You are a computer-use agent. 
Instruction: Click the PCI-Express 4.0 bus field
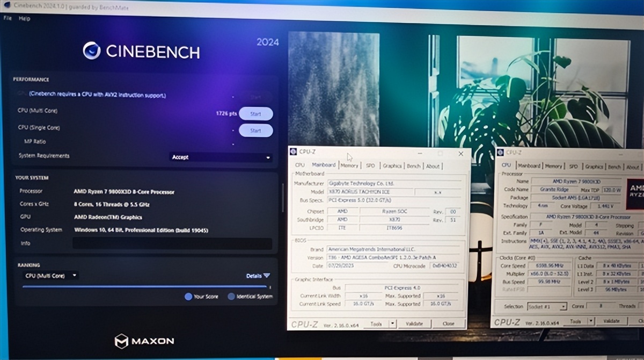[402, 288]
